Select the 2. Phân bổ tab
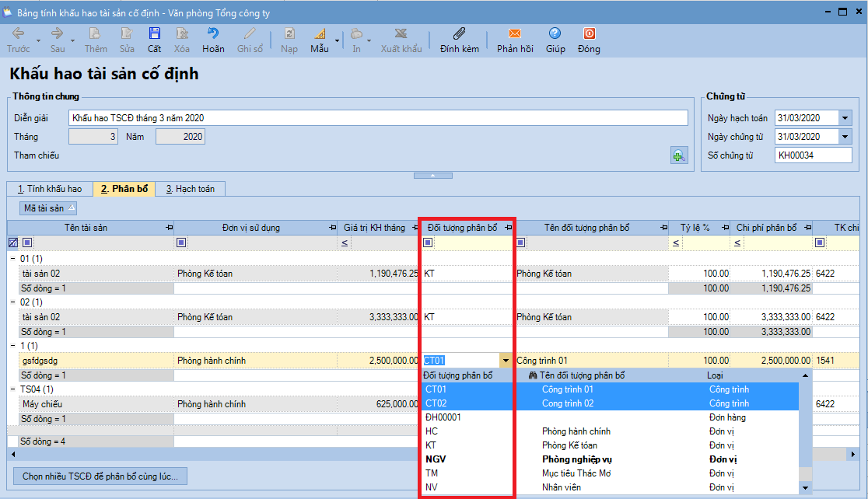Viewport: 868px width, 499px height. pos(124,189)
